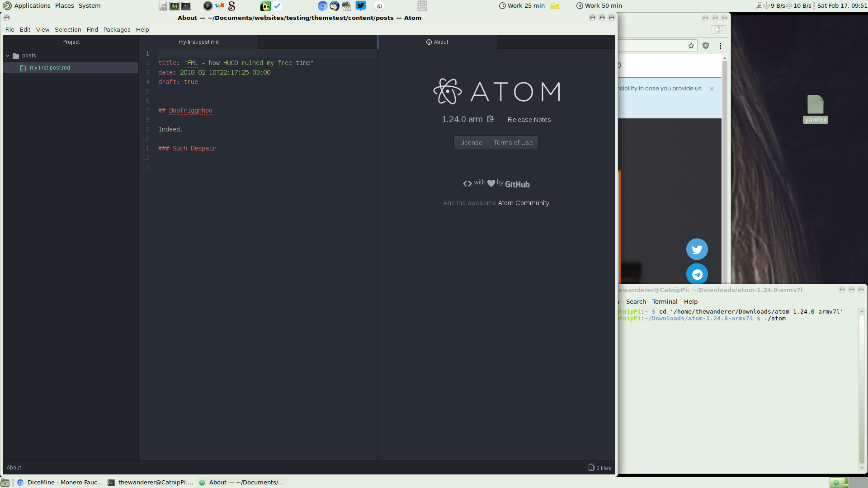Launch the round 'W' app icon in panel

(379, 6)
